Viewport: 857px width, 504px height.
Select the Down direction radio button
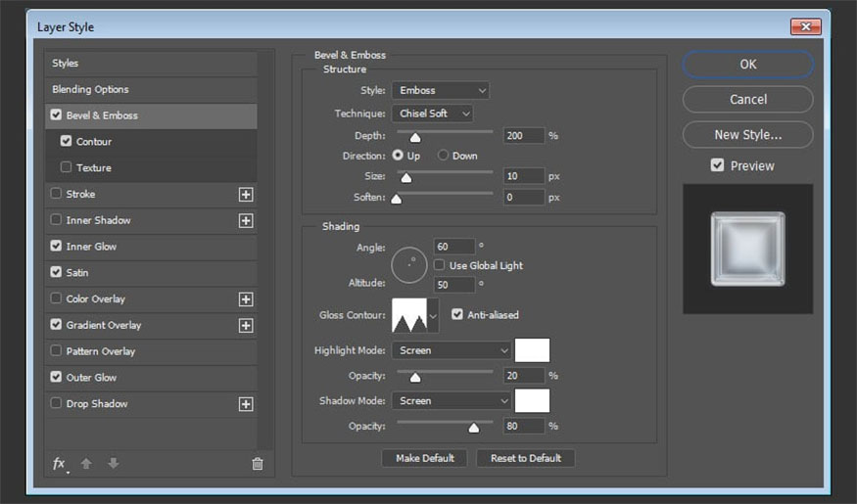tap(444, 156)
